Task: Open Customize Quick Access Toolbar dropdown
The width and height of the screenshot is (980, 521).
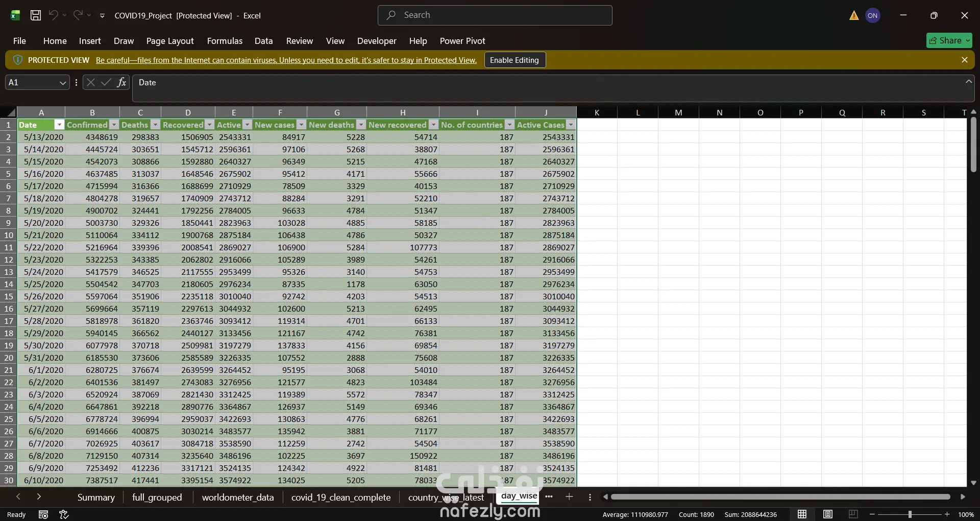Action: pos(102,16)
